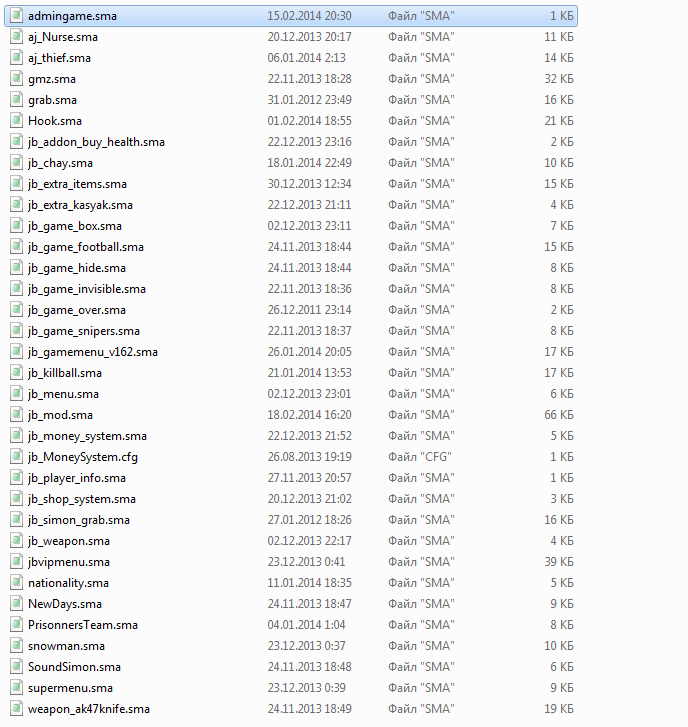The width and height of the screenshot is (688, 727).
Task: Click the jb_extra_kasyak.sma file icon
Action: [x=16, y=205]
